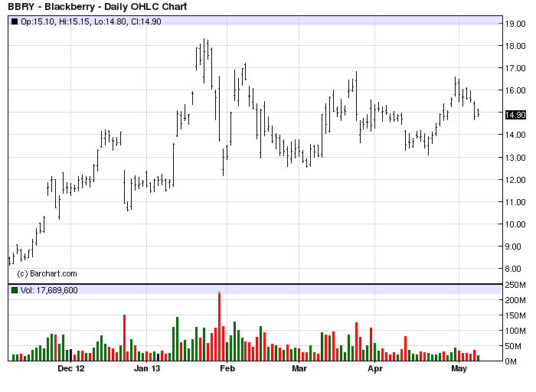Click the '100M' volume axis label
This screenshot has width=536, height=392.
(x=515, y=332)
